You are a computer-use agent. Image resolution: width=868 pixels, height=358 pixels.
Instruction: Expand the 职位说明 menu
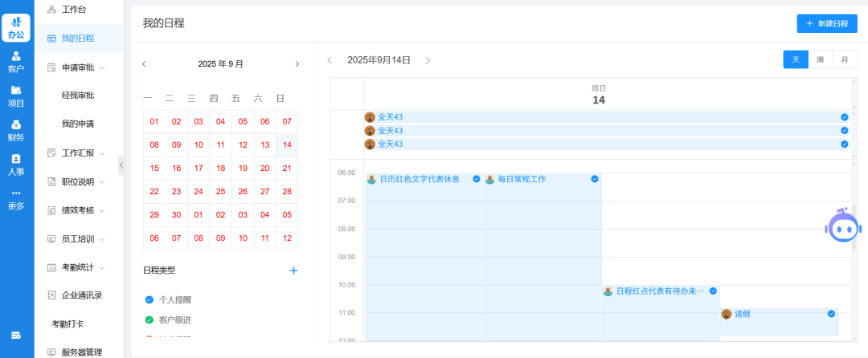pyautogui.click(x=102, y=181)
